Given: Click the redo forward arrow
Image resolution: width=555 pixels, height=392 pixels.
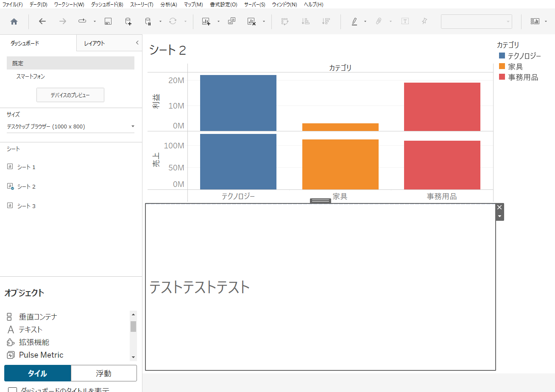Looking at the screenshot, I should click(x=62, y=21).
